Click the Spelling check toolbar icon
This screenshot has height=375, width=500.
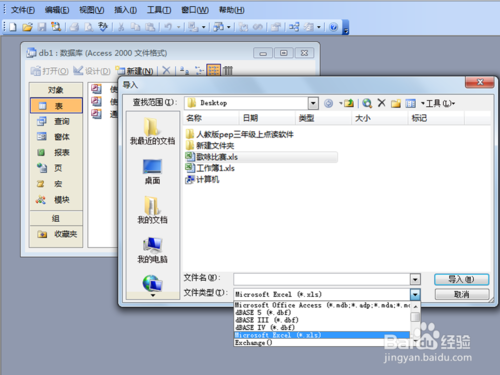(x=103, y=27)
